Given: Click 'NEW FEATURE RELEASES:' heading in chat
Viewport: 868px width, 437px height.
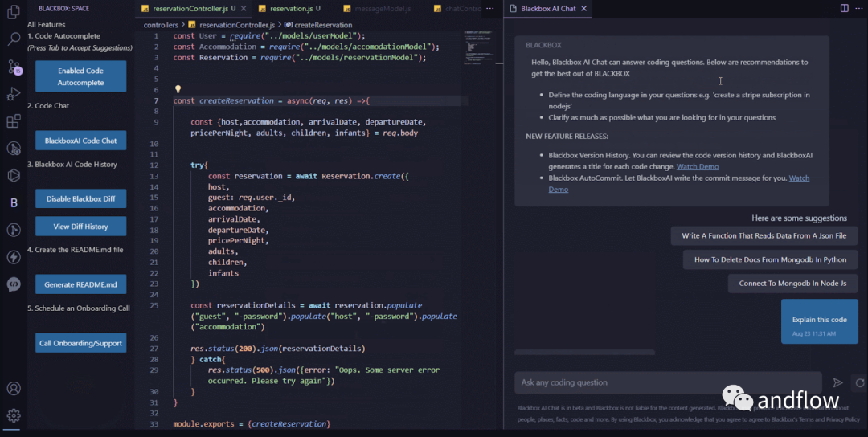Looking at the screenshot, I should pyautogui.click(x=567, y=136).
